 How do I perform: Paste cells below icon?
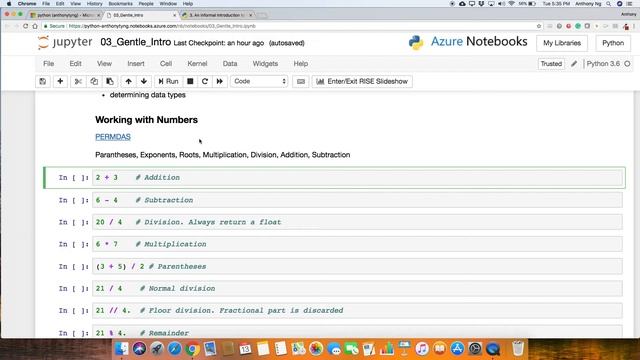click(110, 81)
